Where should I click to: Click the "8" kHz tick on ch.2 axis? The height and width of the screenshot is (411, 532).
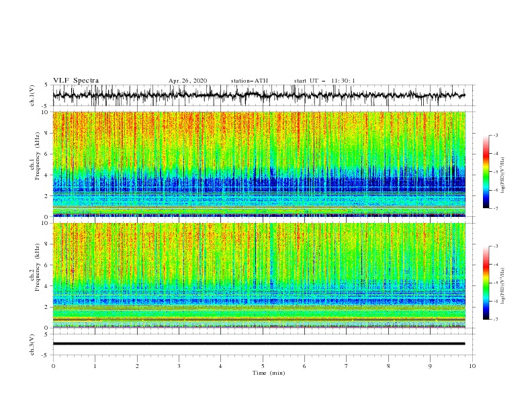47,244
